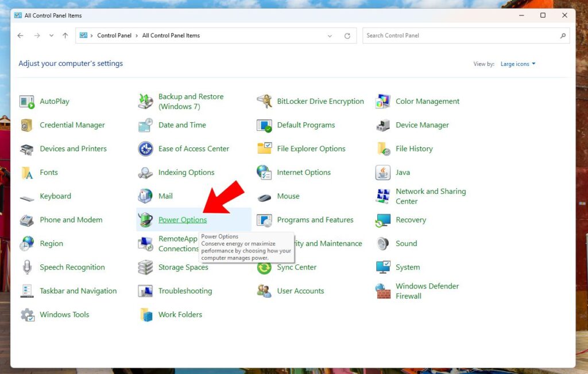
Task: Open the Region globe icon
Action: 27,244
